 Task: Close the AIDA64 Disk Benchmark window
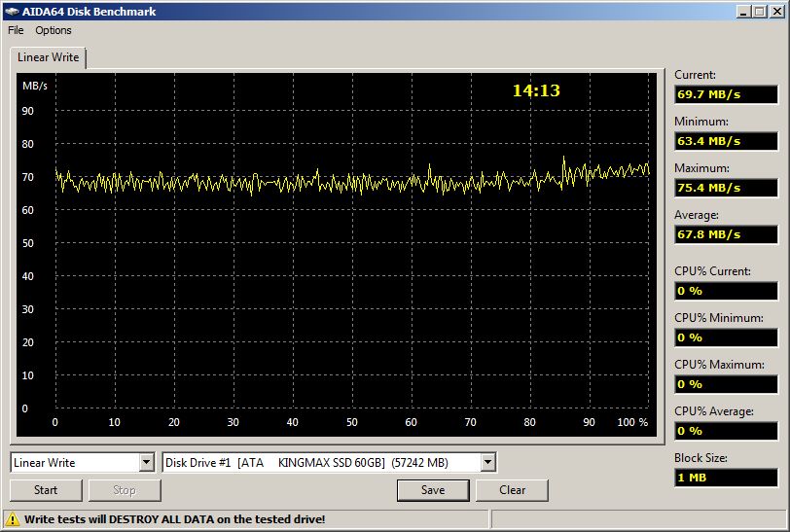(776, 11)
